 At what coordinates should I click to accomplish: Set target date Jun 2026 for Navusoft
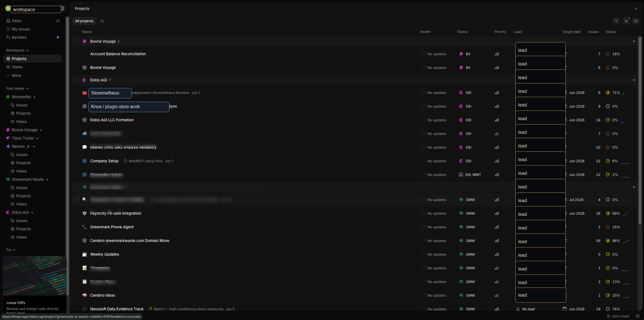574,309
